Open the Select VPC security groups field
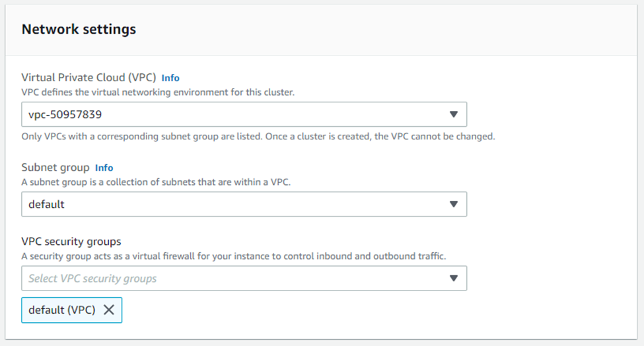The height and width of the screenshot is (346, 644). [x=244, y=279]
